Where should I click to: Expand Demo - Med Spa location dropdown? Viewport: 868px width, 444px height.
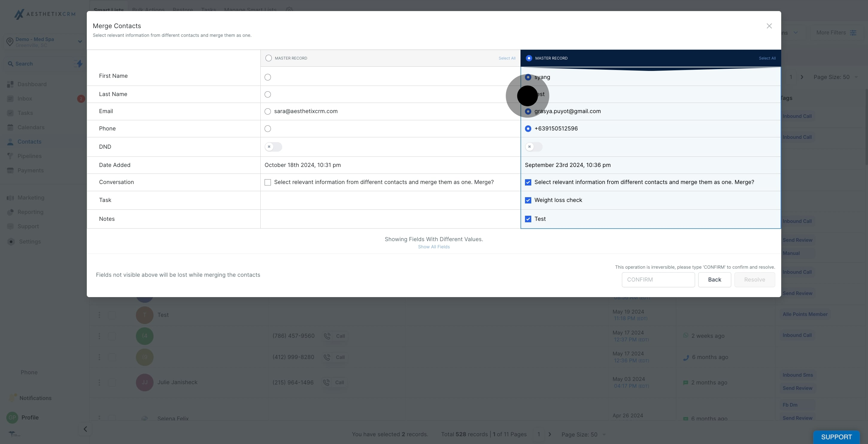tap(80, 42)
